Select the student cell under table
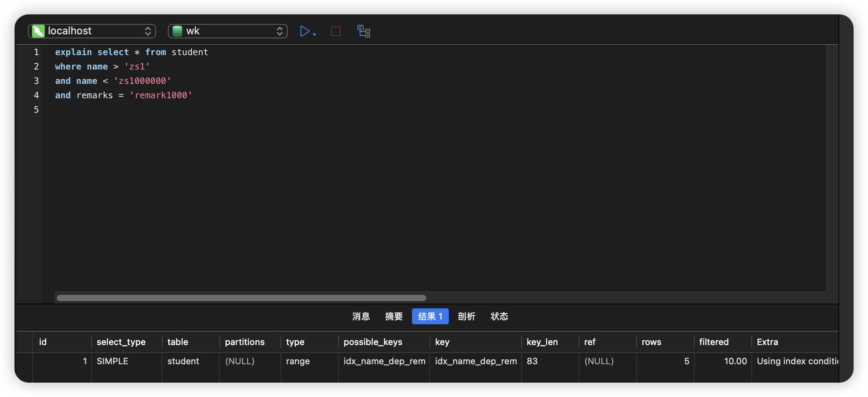The height and width of the screenshot is (397, 868). click(191, 361)
